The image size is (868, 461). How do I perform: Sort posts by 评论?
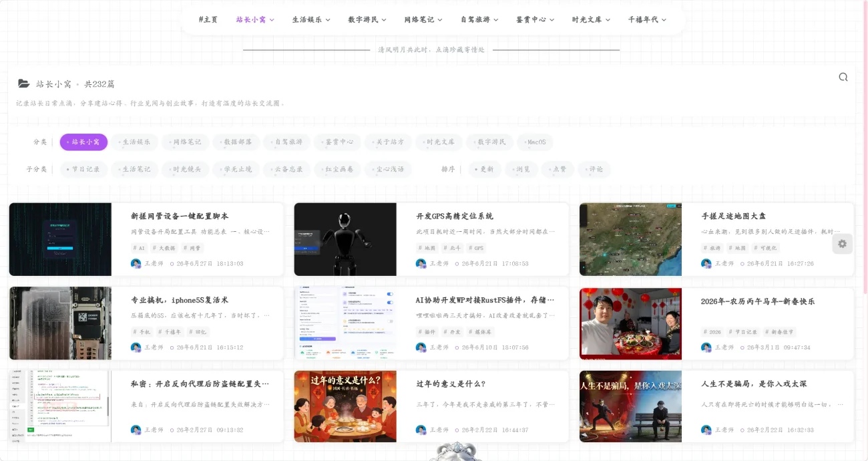tap(594, 170)
